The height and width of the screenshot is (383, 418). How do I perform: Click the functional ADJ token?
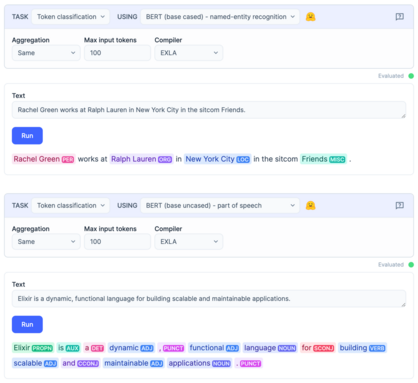(x=214, y=348)
